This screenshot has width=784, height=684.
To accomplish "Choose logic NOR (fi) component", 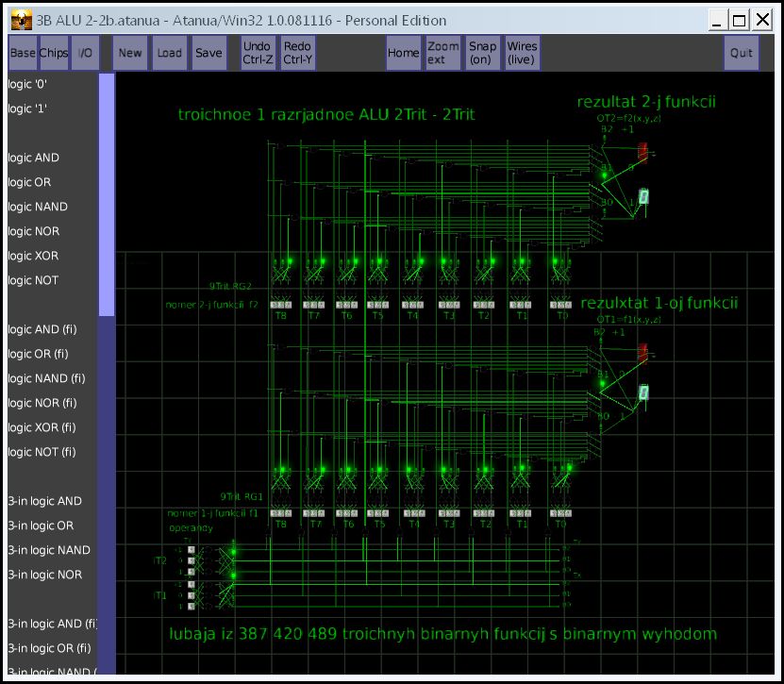I will 42,403.
